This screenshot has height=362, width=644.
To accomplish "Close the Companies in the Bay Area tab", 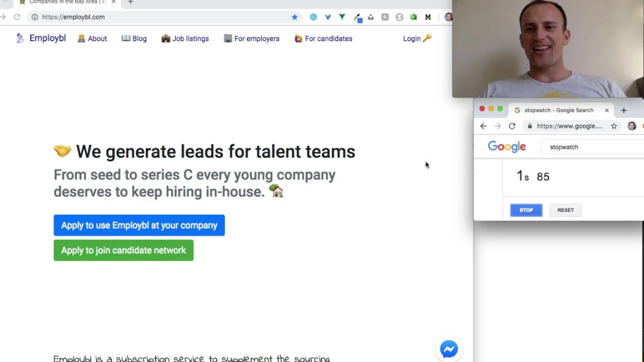I will (113, 3).
